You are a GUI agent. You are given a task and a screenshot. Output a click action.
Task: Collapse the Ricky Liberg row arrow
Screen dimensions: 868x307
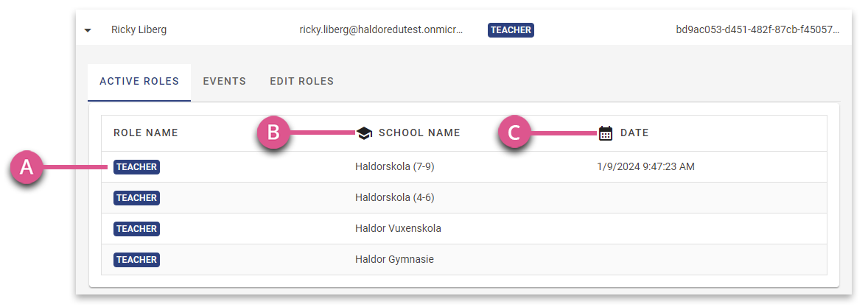point(88,30)
